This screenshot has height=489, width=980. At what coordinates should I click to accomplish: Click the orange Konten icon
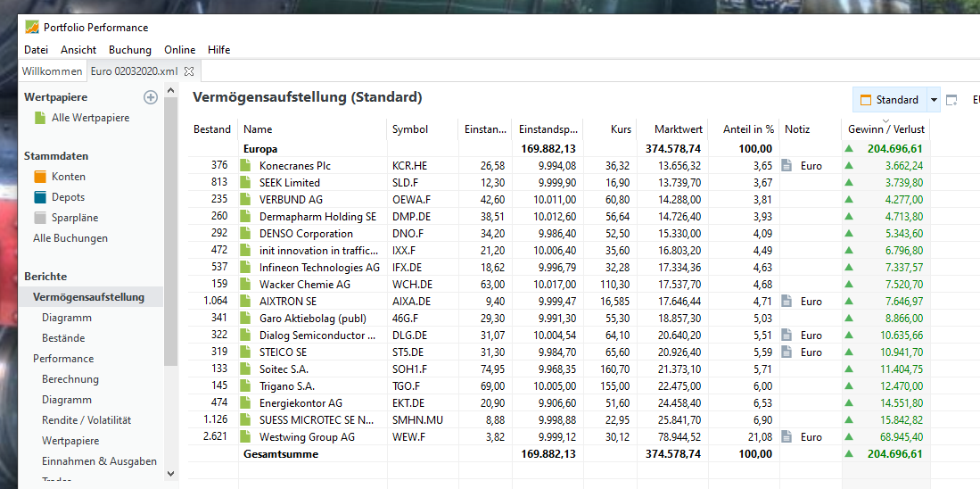pos(40,177)
